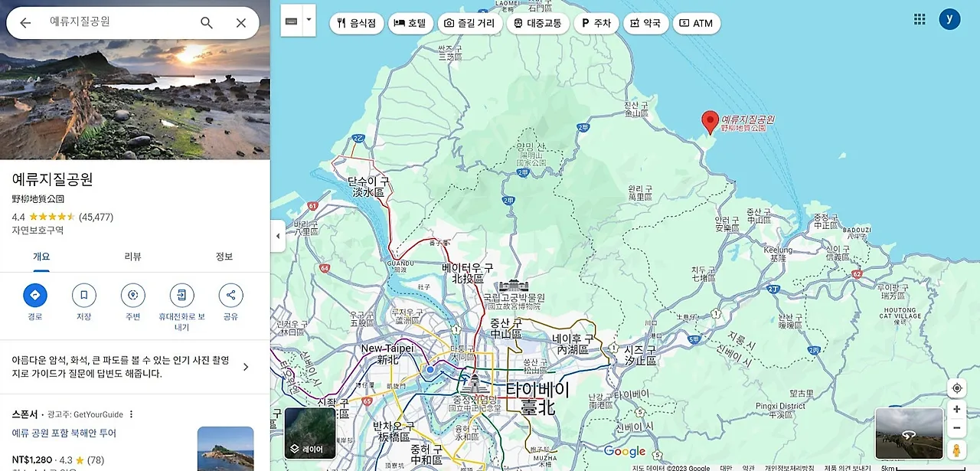Image resolution: width=980 pixels, height=471 pixels.
Task: Click the magnifier search icon
Action: pyautogui.click(x=207, y=23)
